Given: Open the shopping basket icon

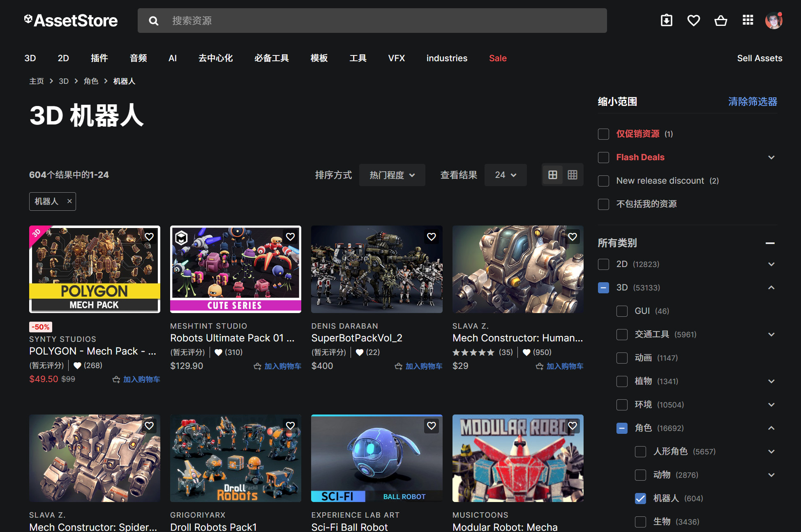Looking at the screenshot, I should click(721, 20).
